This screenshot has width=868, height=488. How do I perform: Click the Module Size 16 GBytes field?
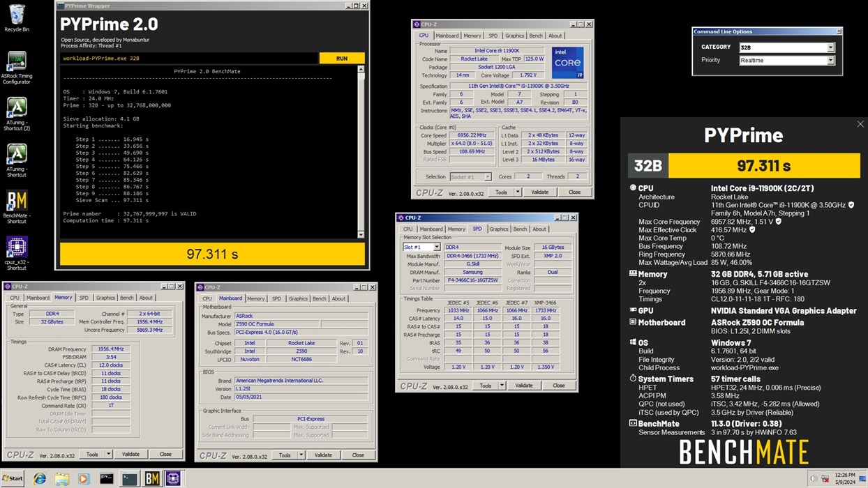[553, 247]
